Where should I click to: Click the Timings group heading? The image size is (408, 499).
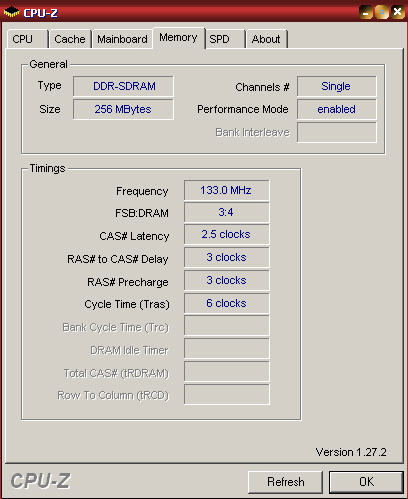pos(47,168)
